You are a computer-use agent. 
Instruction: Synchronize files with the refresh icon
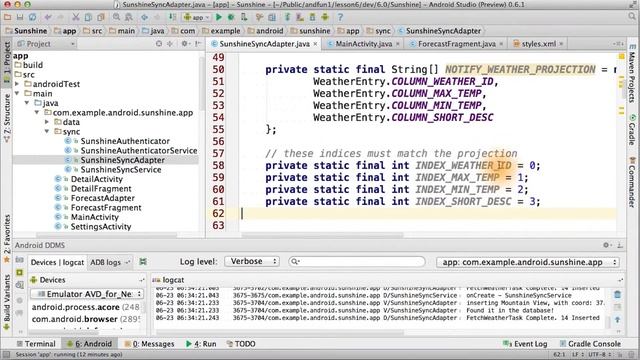click(x=32, y=17)
